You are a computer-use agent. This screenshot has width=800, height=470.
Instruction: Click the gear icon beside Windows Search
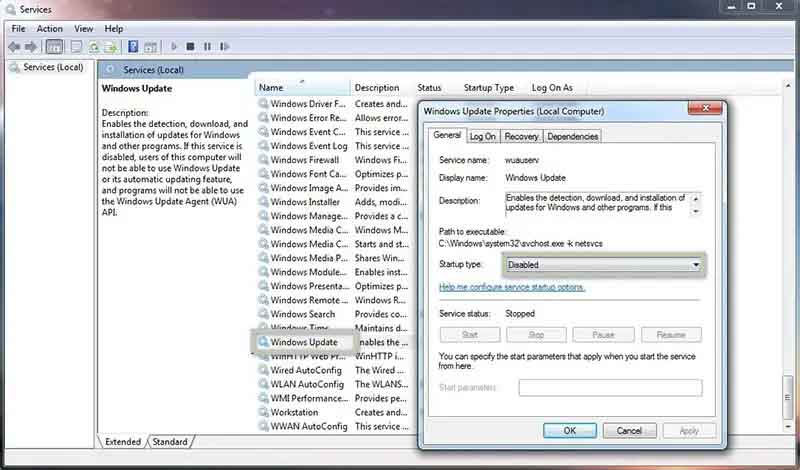tap(263, 314)
